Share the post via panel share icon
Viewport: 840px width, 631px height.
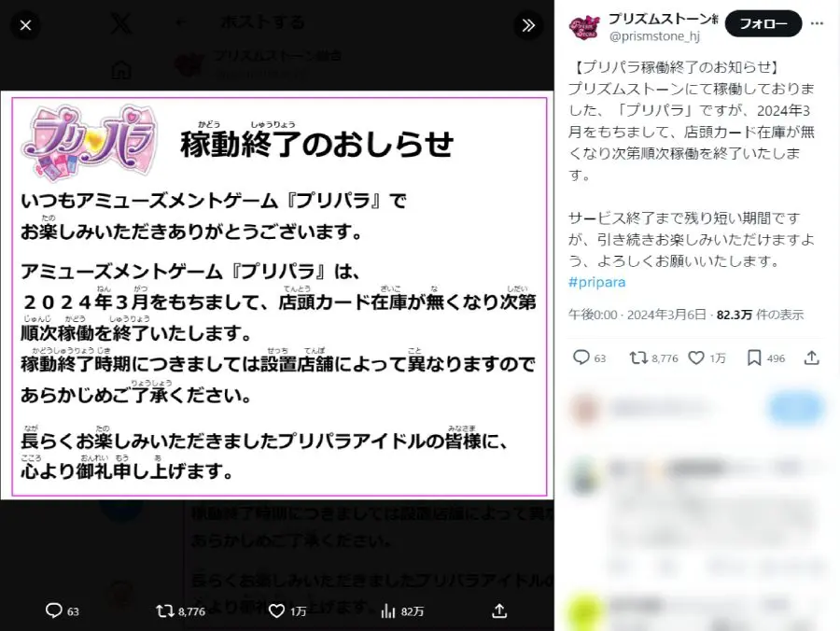tap(812, 358)
